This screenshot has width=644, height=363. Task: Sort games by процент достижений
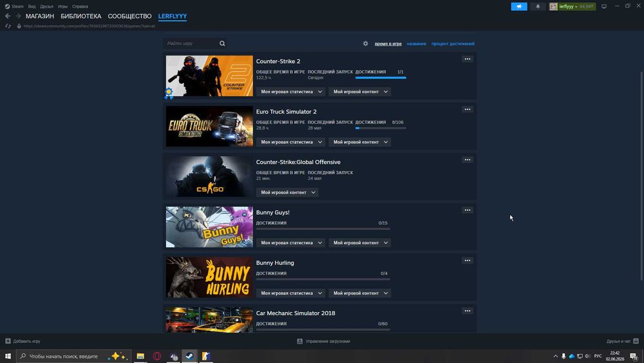pyautogui.click(x=453, y=44)
